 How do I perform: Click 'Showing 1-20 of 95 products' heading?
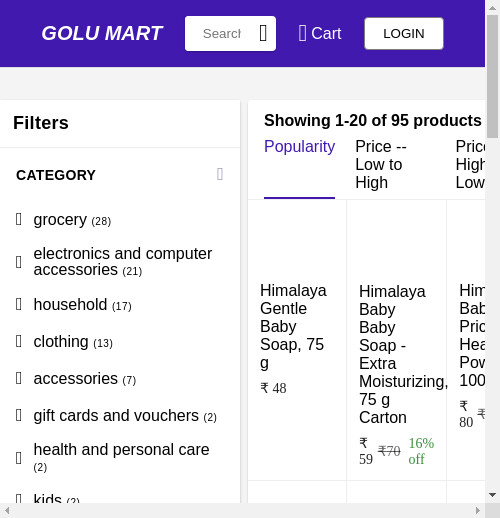pos(373,120)
